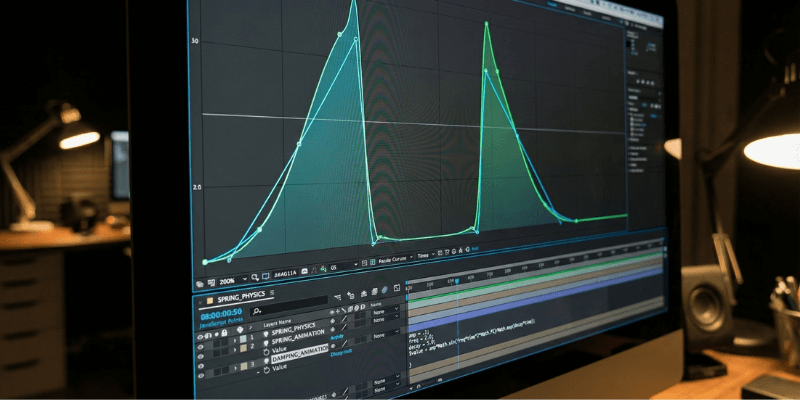Click the add-marker plus icon in timeline header
The height and width of the screenshot is (400, 800).
(351, 295)
